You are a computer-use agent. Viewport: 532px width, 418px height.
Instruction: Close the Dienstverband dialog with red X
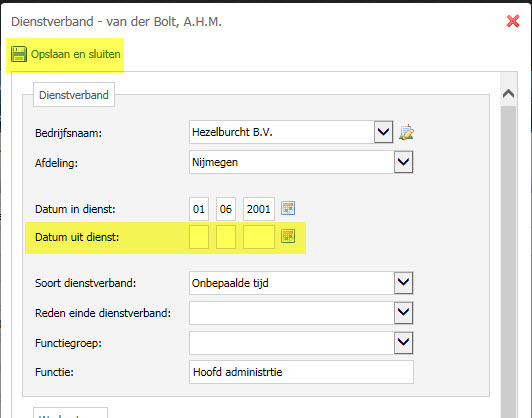click(x=513, y=21)
